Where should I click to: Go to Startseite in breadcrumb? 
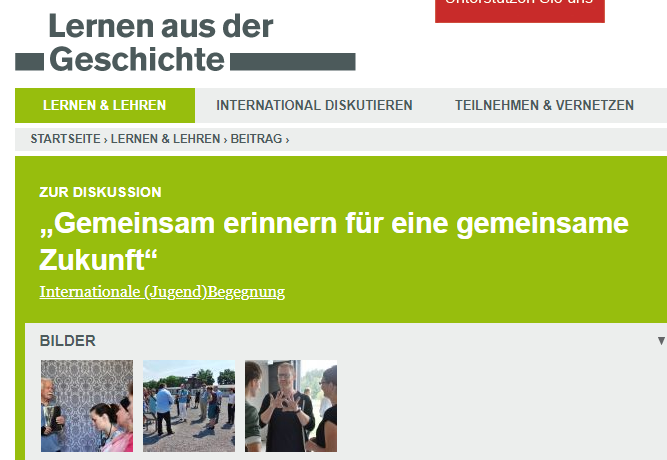[x=65, y=139]
